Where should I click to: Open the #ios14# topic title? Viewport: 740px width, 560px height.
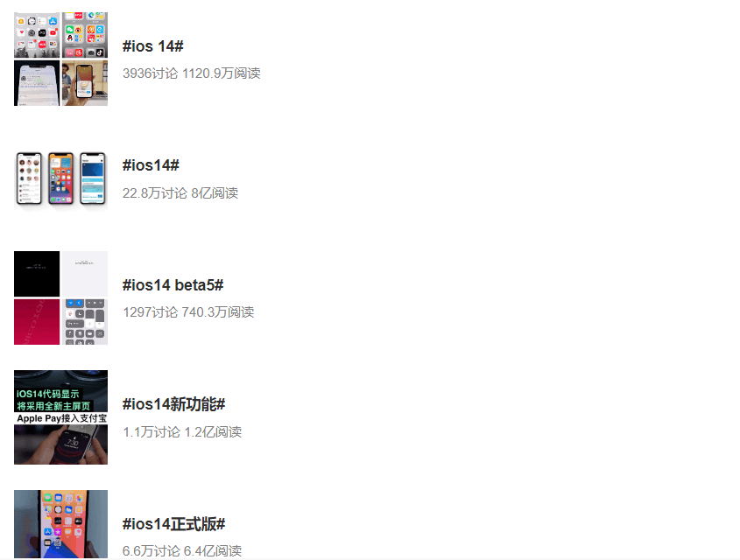pyautogui.click(x=151, y=165)
